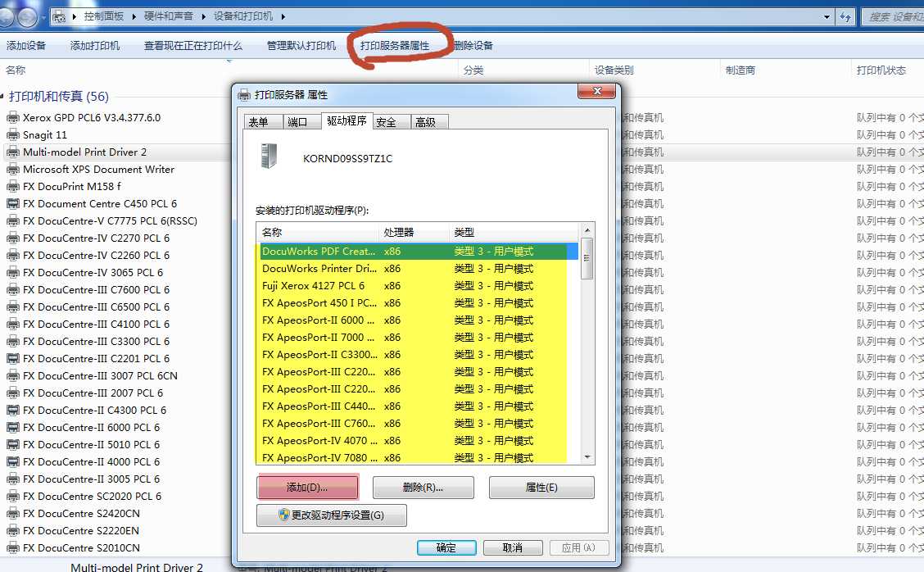Select FX DocuCentre-II 5010 PCL 6 icon

tap(12, 444)
